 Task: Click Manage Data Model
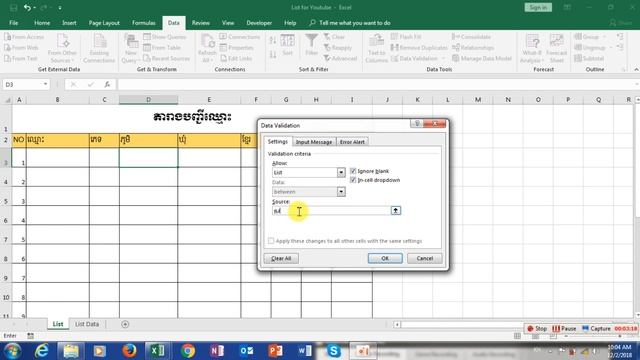click(x=482, y=58)
